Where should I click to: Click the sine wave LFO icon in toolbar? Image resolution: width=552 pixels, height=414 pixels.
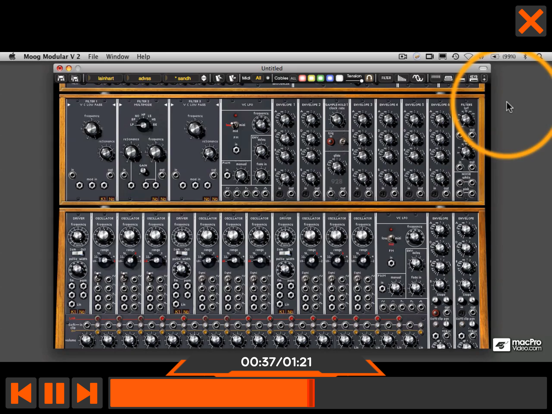coord(418,78)
